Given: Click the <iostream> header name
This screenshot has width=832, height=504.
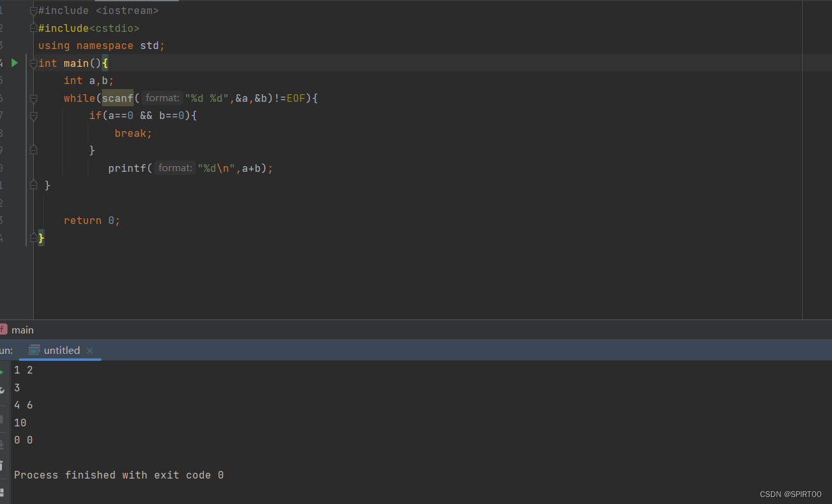Looking at the screenshot, I should (127, 11).
